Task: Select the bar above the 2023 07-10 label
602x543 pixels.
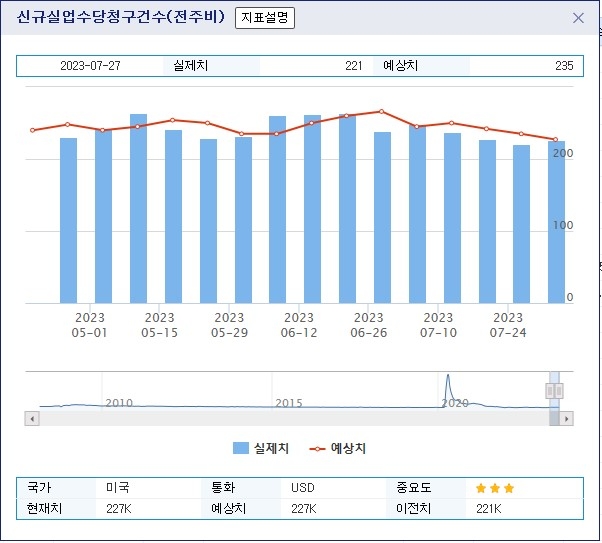Action: pos(452,218)
